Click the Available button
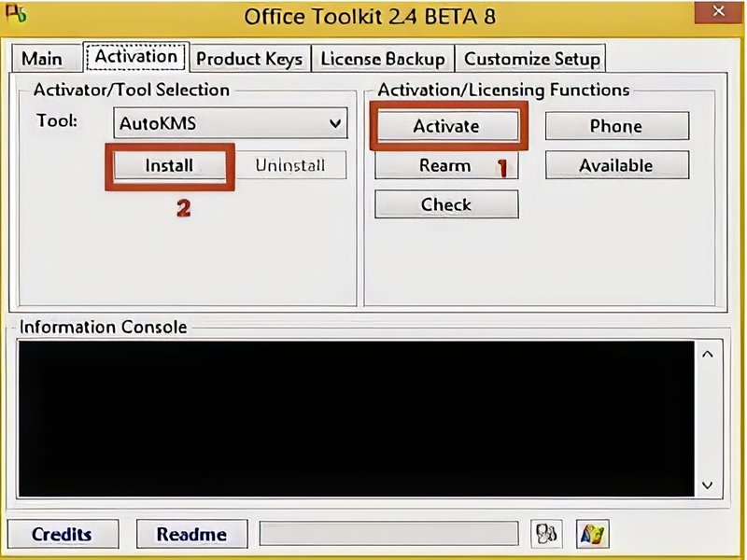 click(616, 165)
